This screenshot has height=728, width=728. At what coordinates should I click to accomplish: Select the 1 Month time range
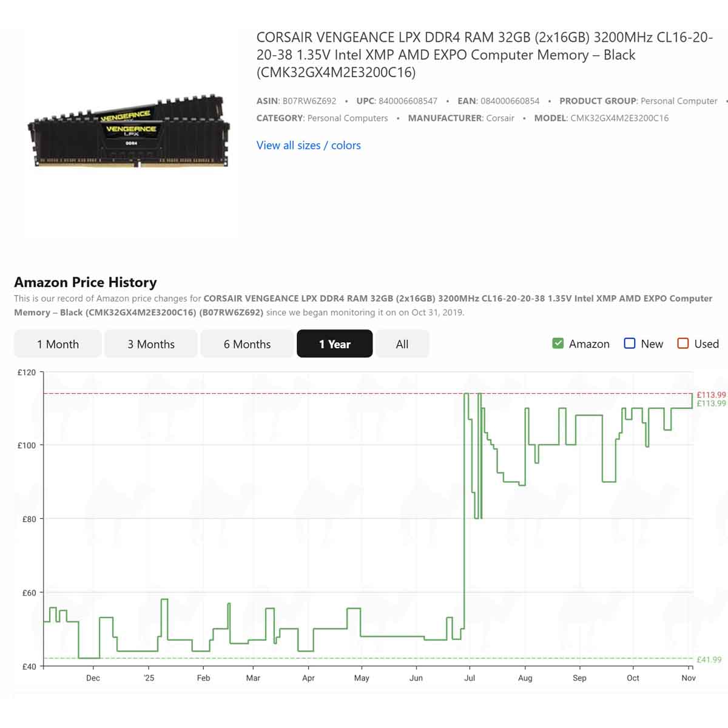coord(58,343)
